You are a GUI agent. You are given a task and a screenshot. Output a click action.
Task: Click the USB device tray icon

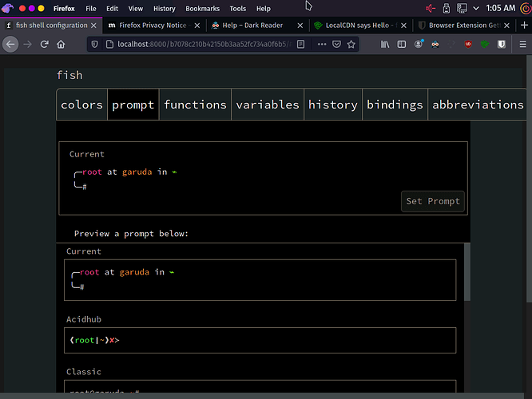(x=447, y=8)
